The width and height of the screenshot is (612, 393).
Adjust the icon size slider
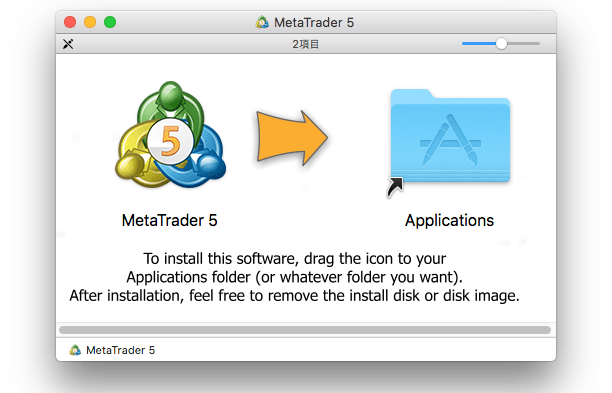501,44
